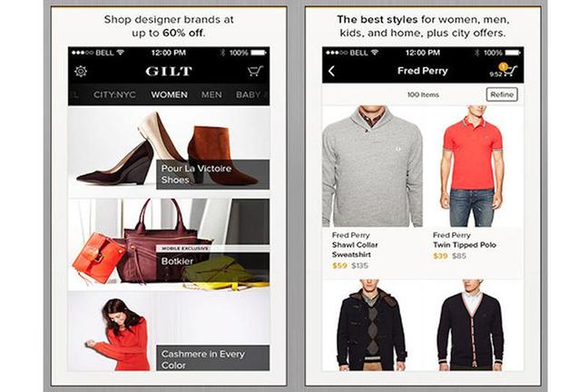Tap the back arrow on Fred Perry page
Screen dimensions: 588x392
click(x=331, y=71)
